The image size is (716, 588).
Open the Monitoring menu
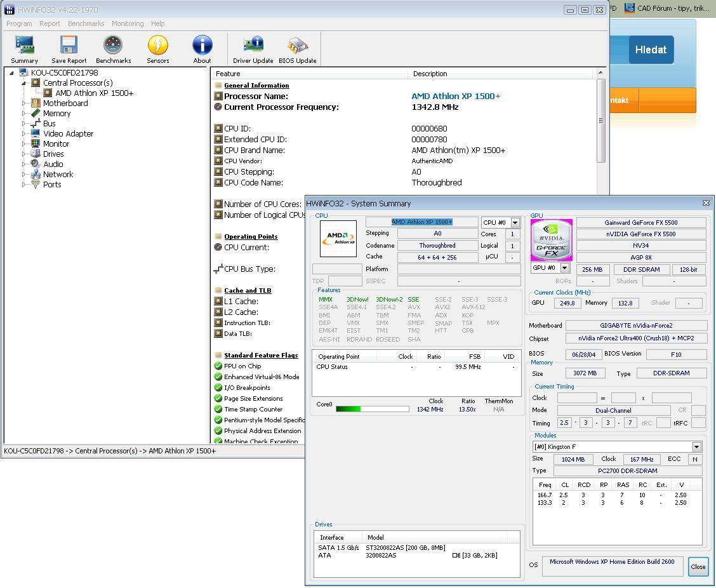pyautogui.click(x=128, y=23)
